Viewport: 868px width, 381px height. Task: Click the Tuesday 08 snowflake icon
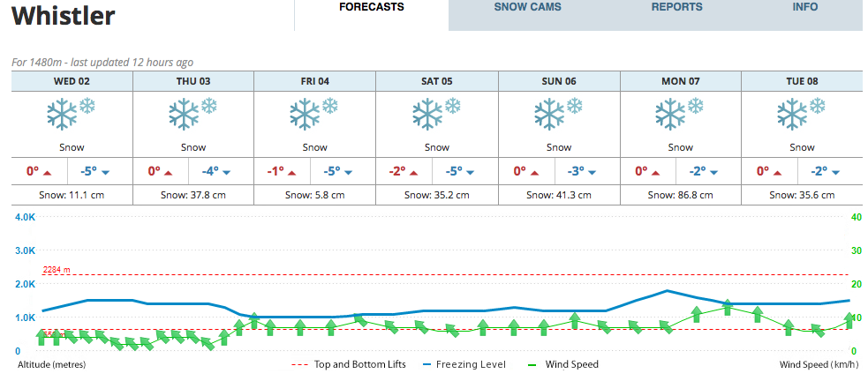click(x=802, y=114)
